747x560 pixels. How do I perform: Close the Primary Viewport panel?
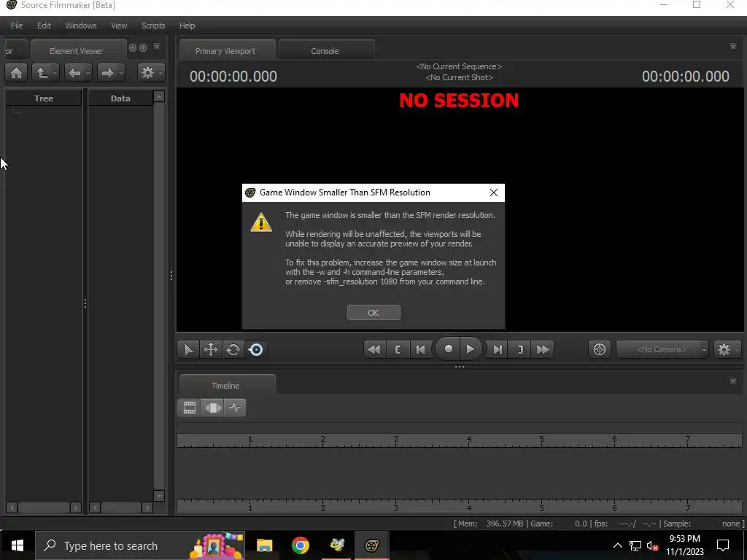[x=732, y=47]
